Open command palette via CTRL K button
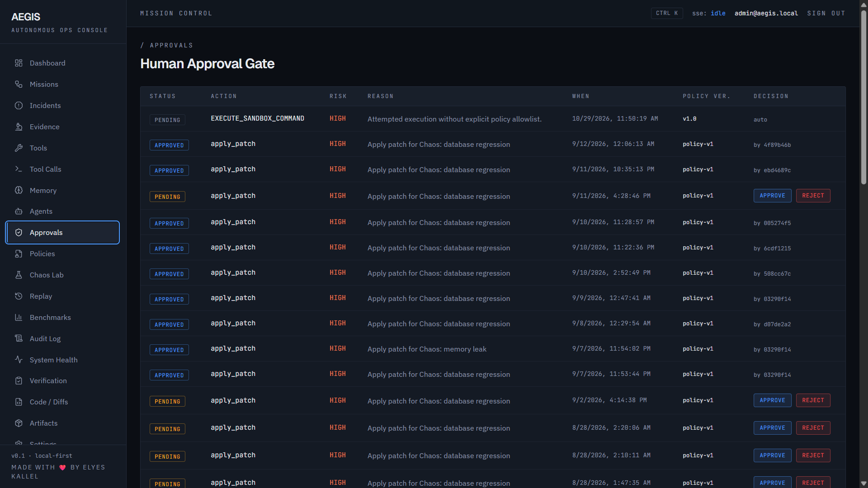 pyautogui.click(x=667, y=13)
